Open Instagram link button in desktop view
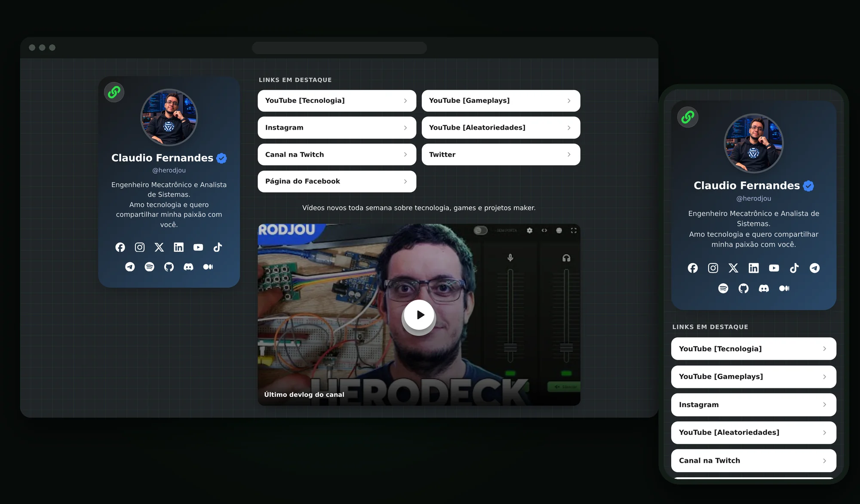860x504 pixels. [337, 128]
